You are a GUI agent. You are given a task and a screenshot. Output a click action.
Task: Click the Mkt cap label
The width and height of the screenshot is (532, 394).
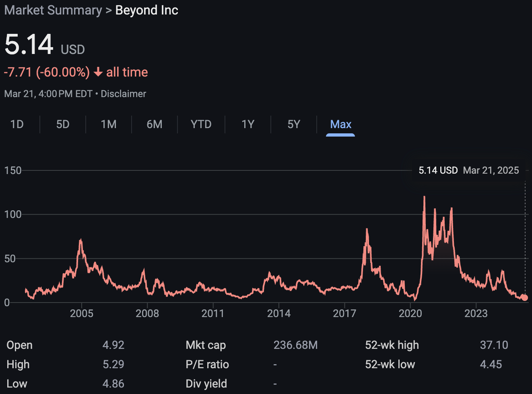coord(206,345)
